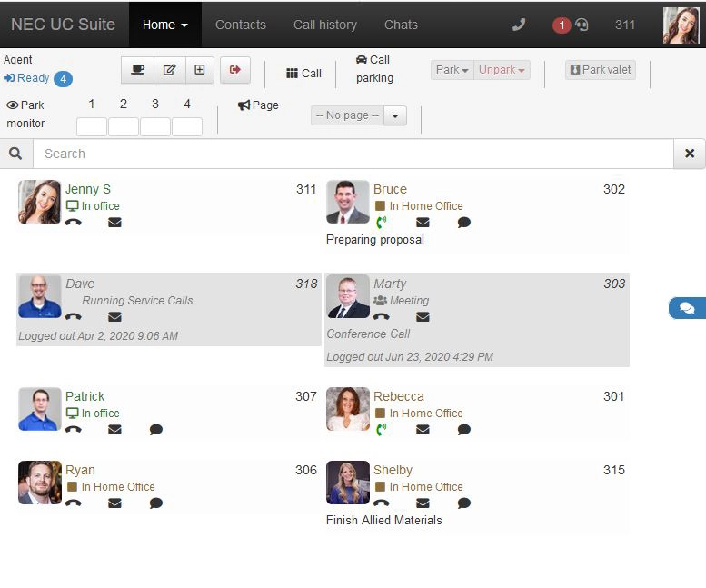Click in the Search input field

pyautogui.click(x=353, y=154)
